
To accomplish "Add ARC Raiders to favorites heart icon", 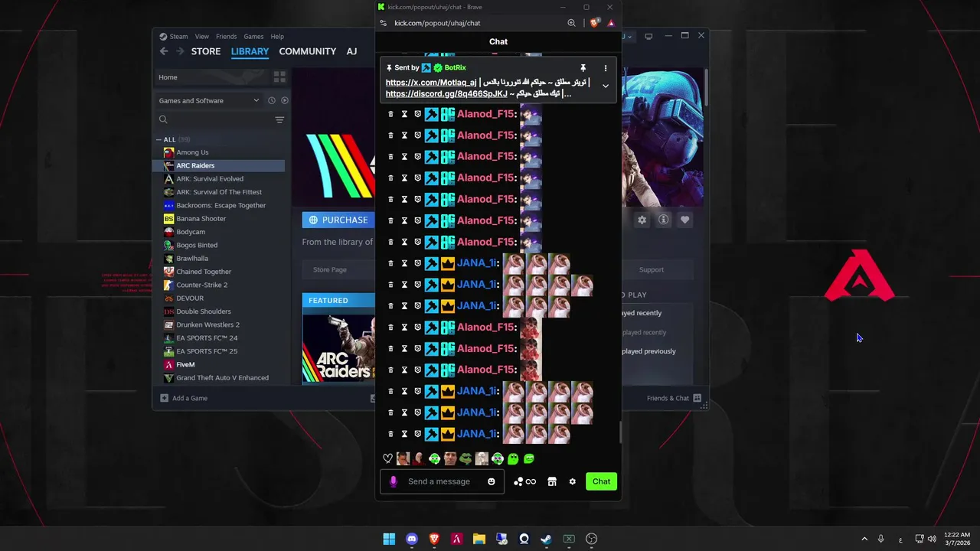I will (x=685, y=220).
